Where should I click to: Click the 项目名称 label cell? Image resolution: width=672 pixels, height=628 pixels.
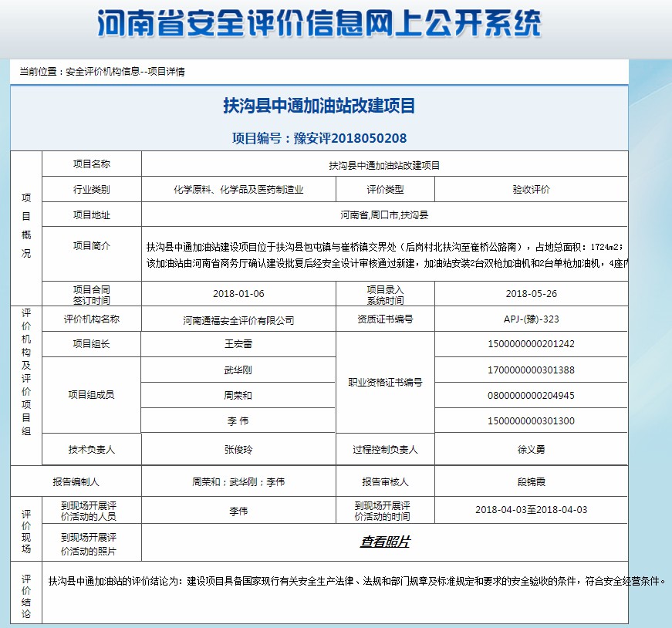click(x=92, y=164)
